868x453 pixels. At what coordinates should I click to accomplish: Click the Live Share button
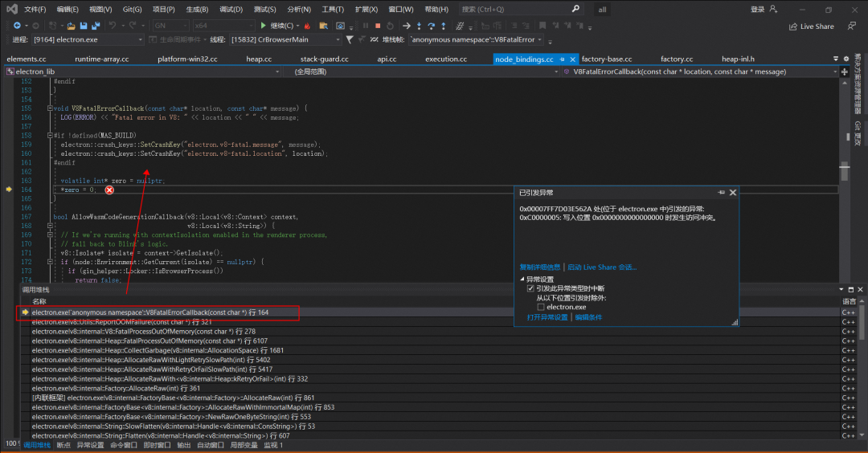click(812, 26)
